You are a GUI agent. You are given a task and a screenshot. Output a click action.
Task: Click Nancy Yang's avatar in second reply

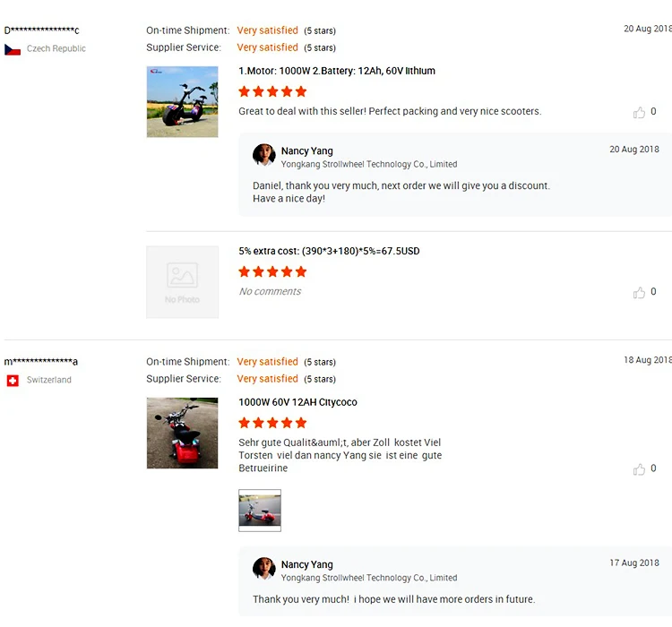coord(264,569)
